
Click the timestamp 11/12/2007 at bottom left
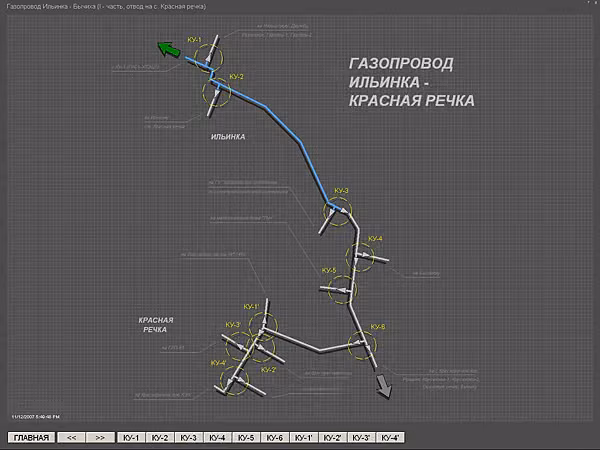point(36,416)
